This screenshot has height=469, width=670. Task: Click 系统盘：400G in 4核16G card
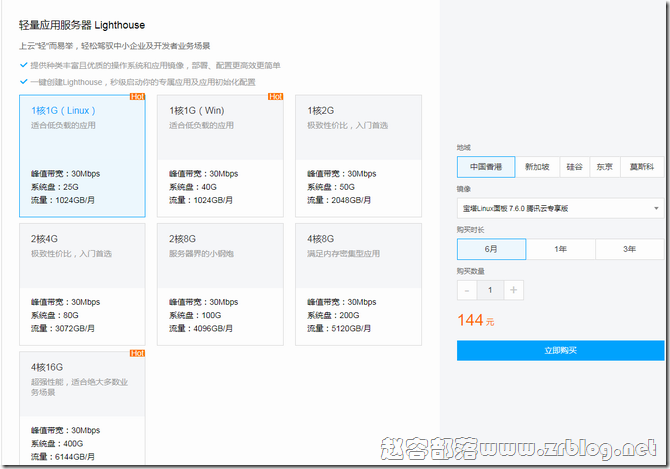[x=57, y=443]
